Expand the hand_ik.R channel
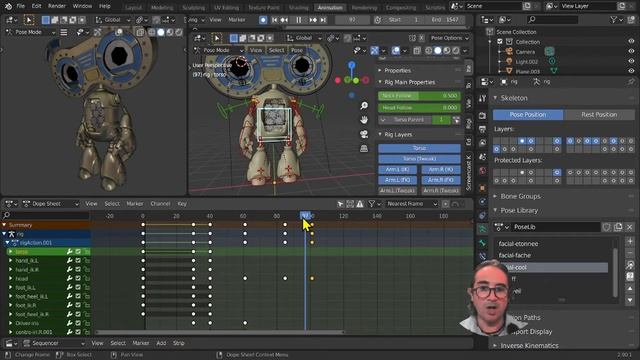 coord(11,269)
